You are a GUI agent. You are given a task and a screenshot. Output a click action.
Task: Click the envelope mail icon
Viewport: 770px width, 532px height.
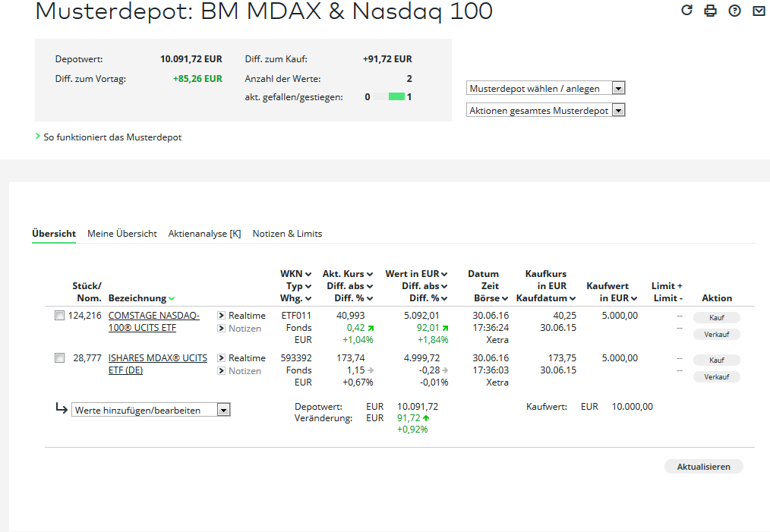[x=759, y=11]
